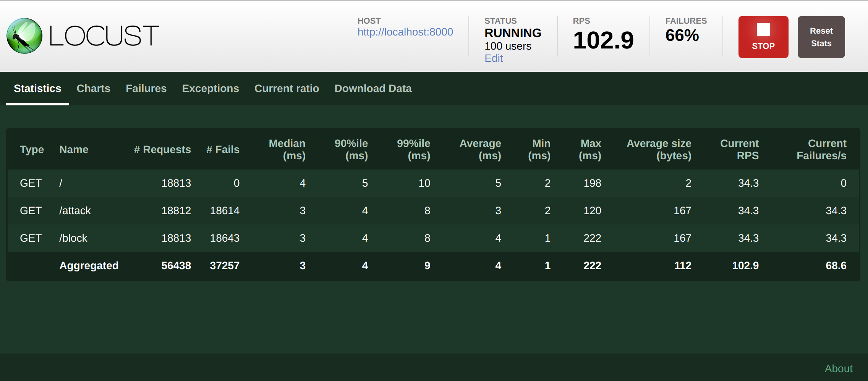Click the RPS 102.9 header value

603,40
